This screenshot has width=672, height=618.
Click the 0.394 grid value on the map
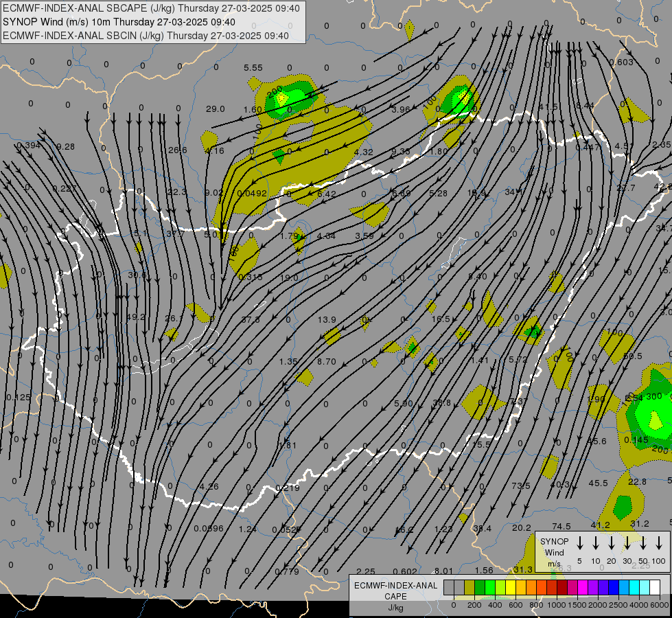coord(28,146)
